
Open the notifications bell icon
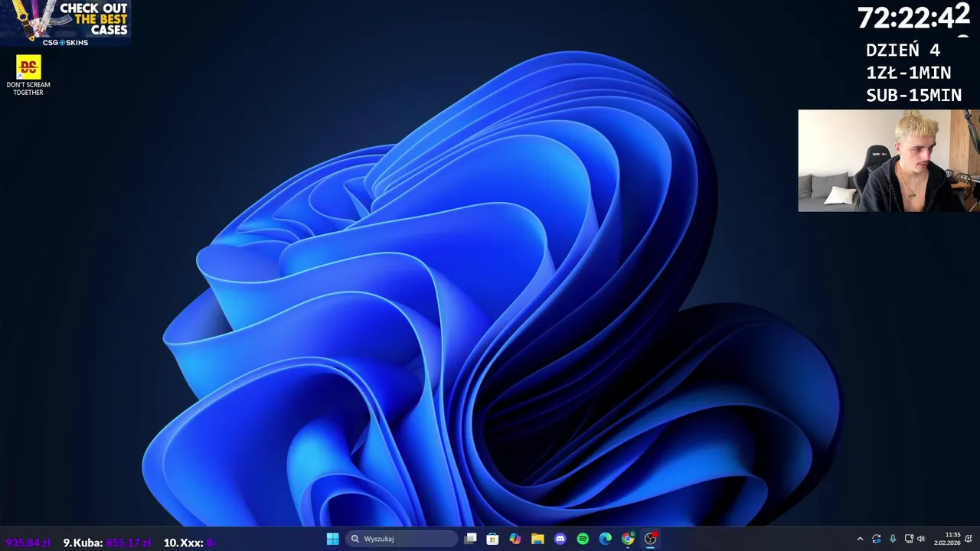[969, 539]
